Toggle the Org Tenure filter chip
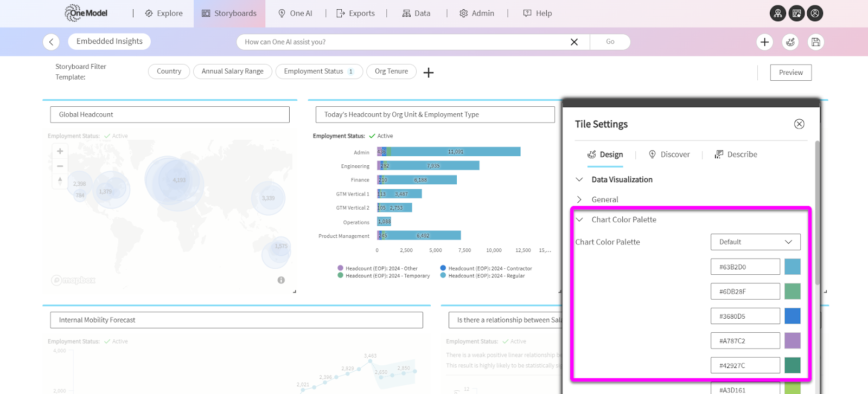The width and height of the screenshot is (868, 394). point(391,72)
